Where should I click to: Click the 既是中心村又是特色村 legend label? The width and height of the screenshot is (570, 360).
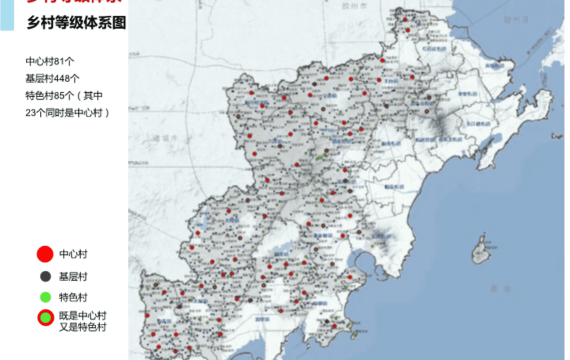[83, 321]
